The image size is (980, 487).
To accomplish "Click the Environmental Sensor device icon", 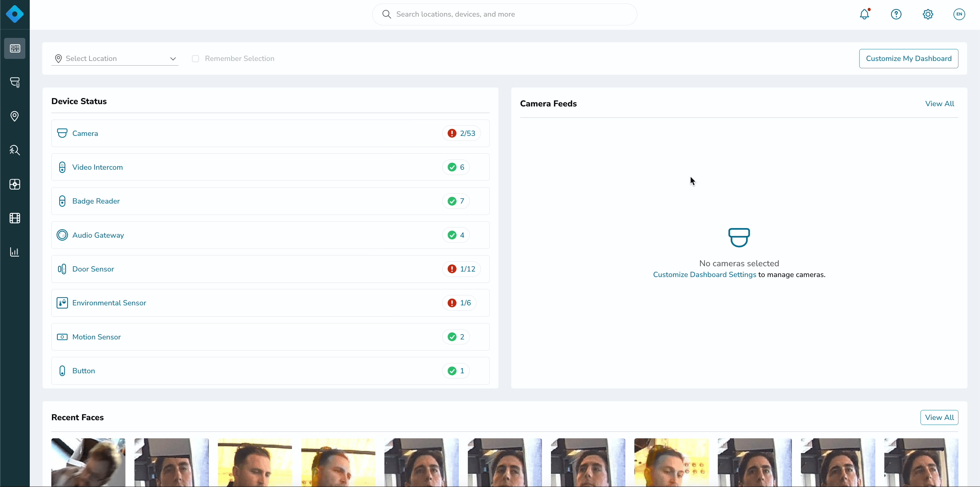I will tap(62, 303).
